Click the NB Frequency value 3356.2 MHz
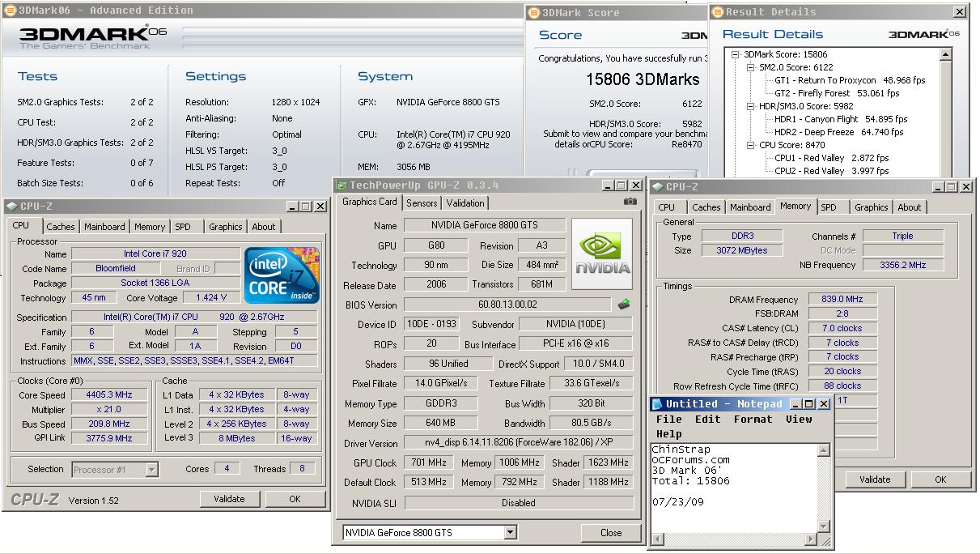980x554 pixels. (902, 265)
